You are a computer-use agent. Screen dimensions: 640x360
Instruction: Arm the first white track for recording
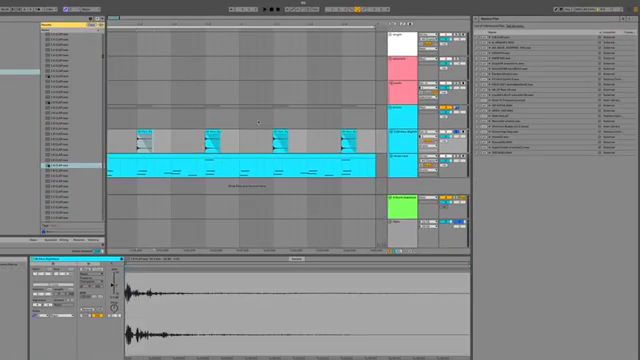(463, 35)
